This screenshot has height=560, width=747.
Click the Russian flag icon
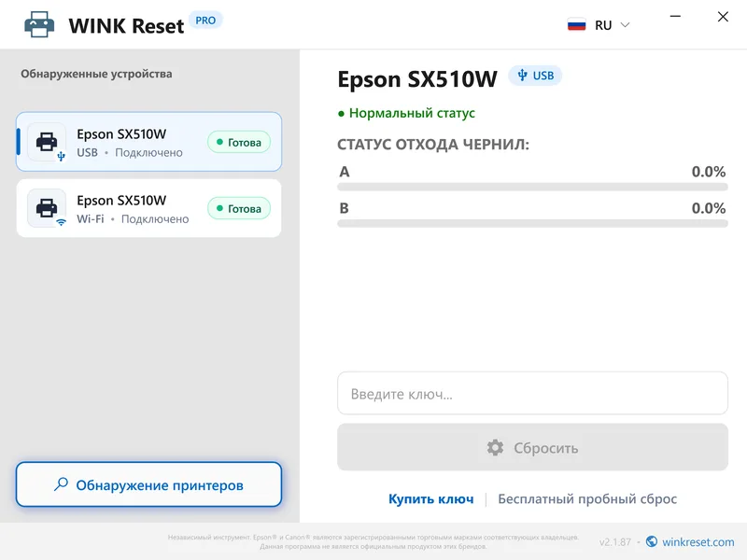[x=576, y=25]
